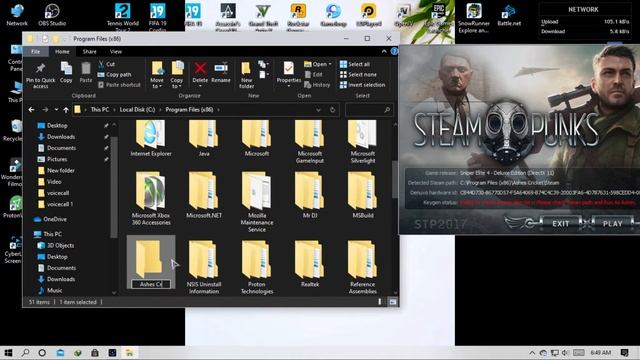This screenshot has width=640, height=360.
Task: Open the notification center icon
Action: (x=624, y=353)
